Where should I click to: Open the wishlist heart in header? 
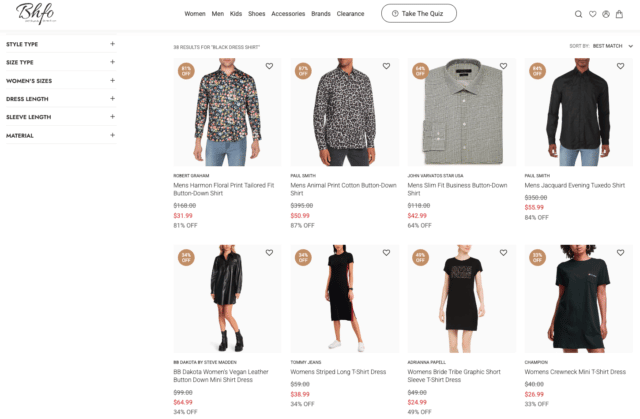(x=592, y=14)
